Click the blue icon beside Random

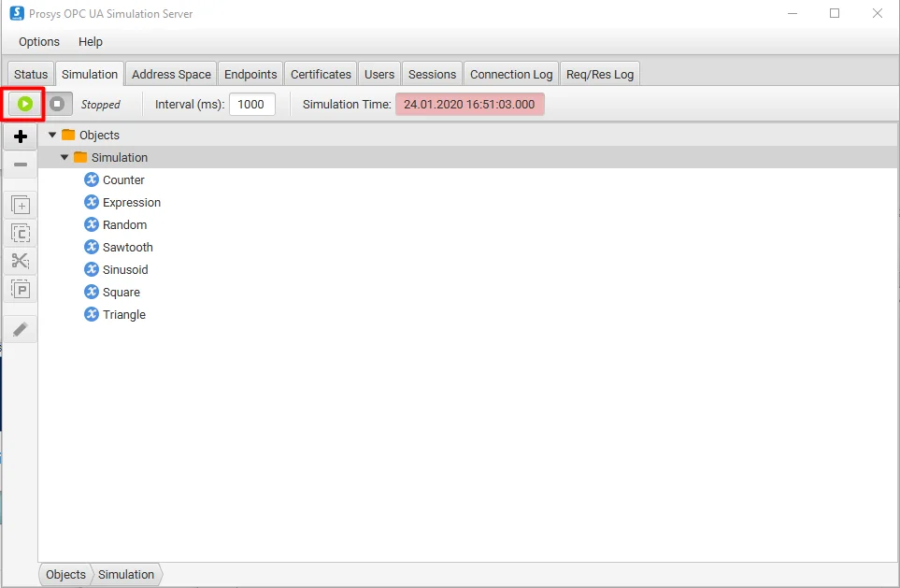92,224
